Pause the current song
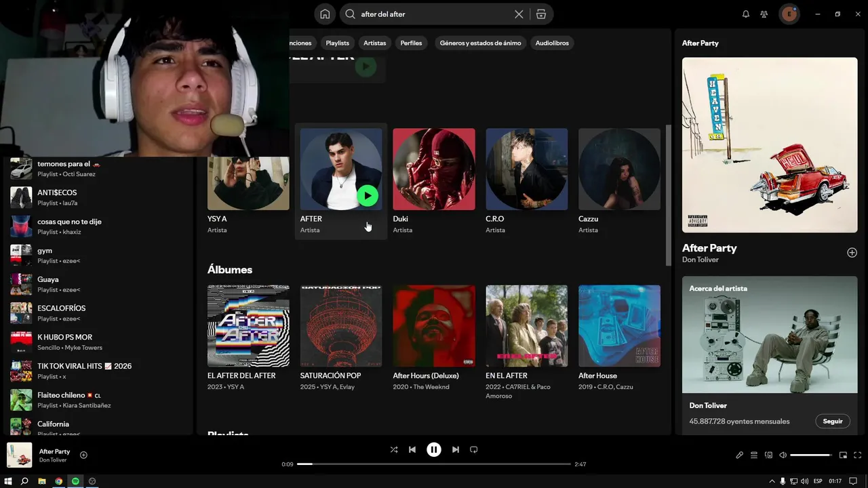The width and height of the screenshot is (868, 488). [434, 449]
